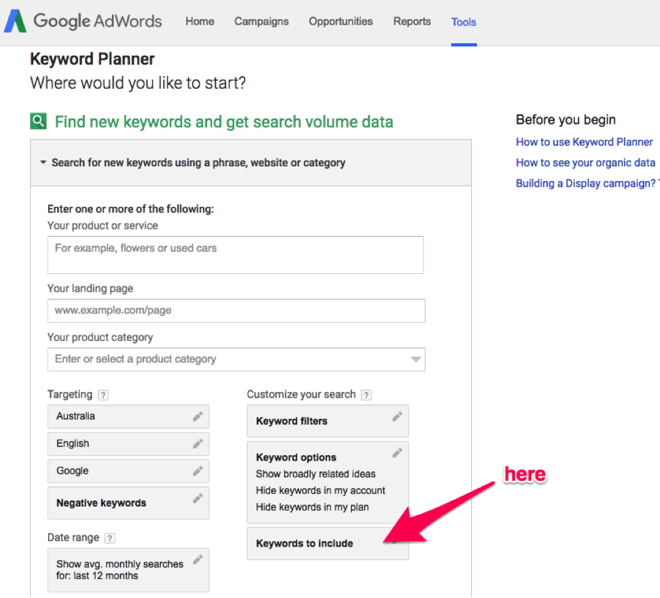The height and width of the screenshot is (598, 660).
Task: Click the Keyword Planner title
Action: 92,59
